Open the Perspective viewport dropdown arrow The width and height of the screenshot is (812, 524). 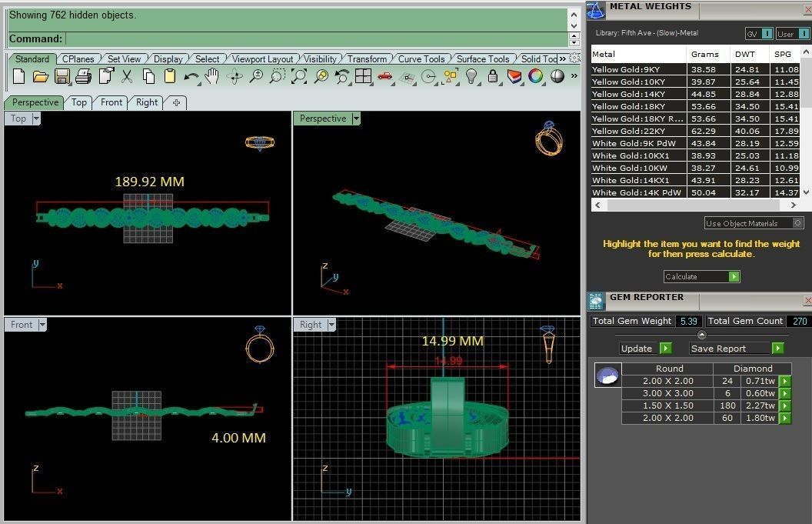pyautogui.click(x=356, y=118)
